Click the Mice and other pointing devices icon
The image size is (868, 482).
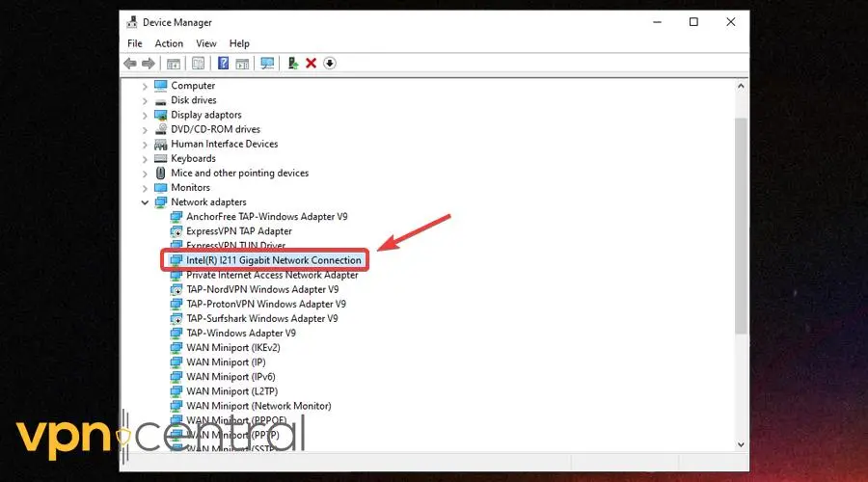[x=160, y=173]
